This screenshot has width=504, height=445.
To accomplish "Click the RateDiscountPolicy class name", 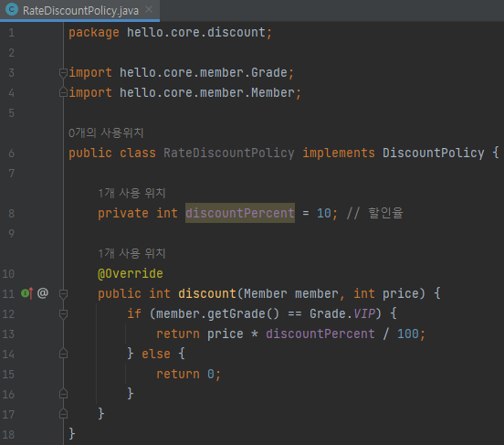I will 228,153.
